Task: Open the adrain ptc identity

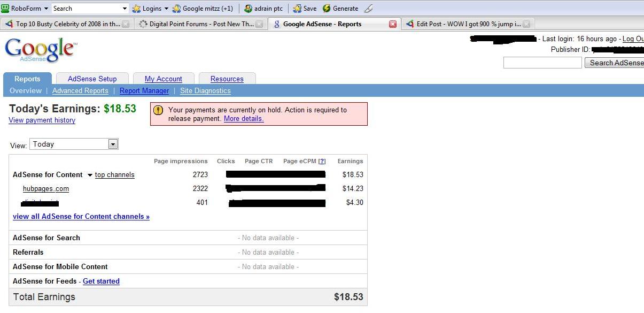Action: click(x=263, y=9)
